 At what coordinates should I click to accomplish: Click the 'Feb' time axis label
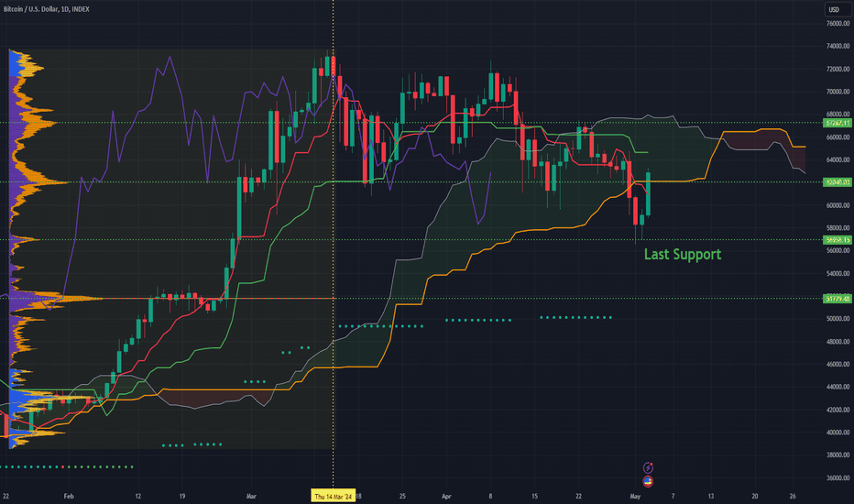(x=69, y=497)
